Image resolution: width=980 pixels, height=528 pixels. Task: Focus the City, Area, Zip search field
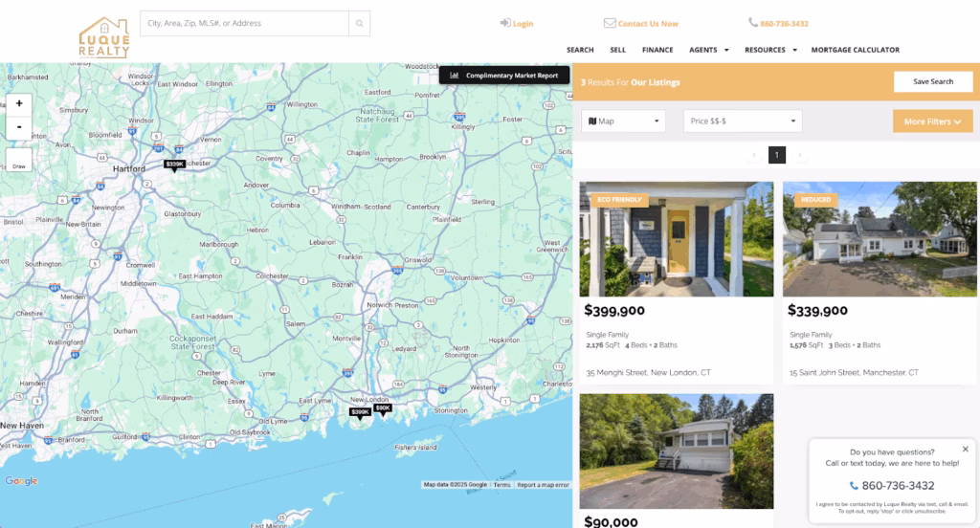pos(244,24)
